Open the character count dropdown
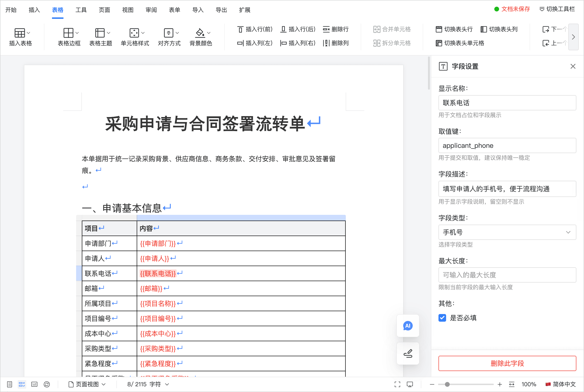The height and width of the screenshot is (392, 584). [x=148, y=384]
